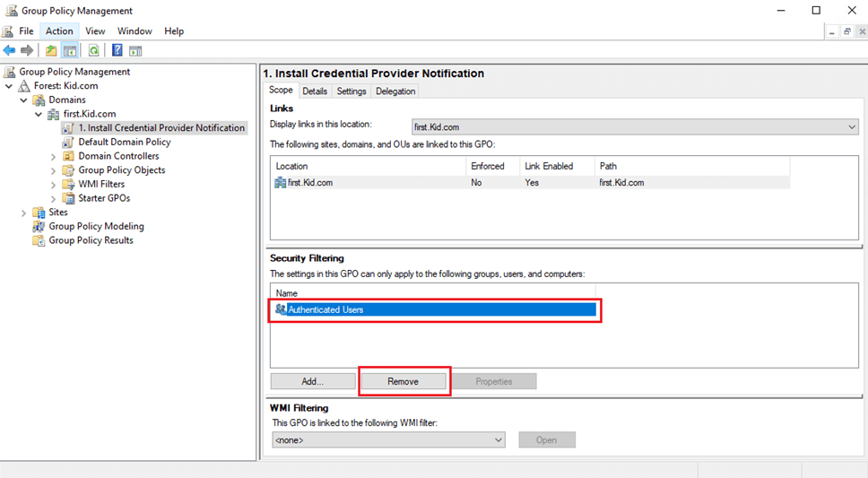Select Group Policy Results in tree

pos(91,240)
